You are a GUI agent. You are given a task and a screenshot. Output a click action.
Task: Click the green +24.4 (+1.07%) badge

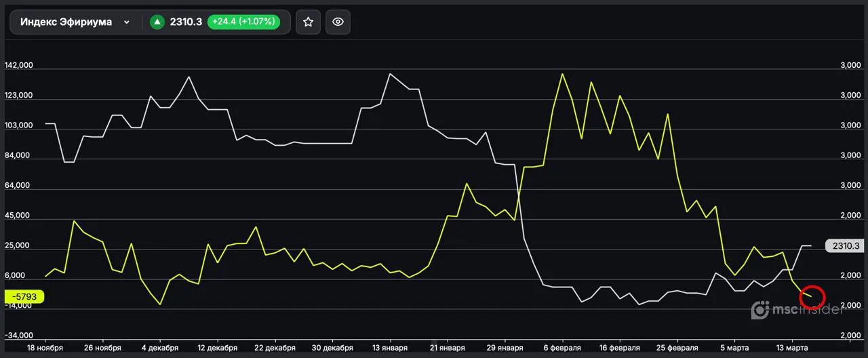click(x=243, y=22)
